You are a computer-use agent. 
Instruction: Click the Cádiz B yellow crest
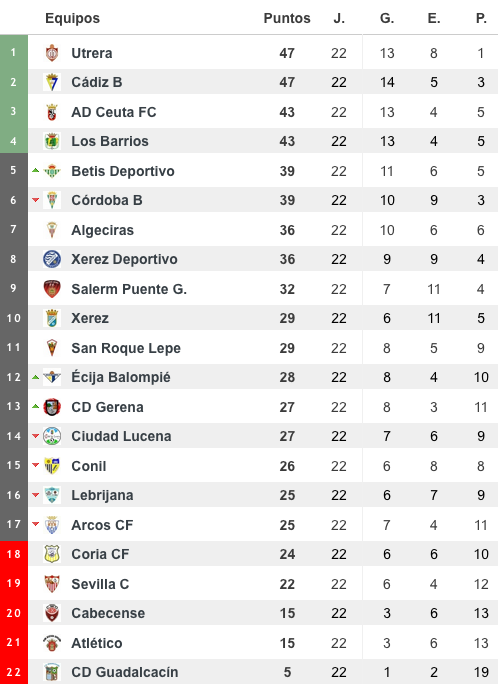[x=52, y=82]
